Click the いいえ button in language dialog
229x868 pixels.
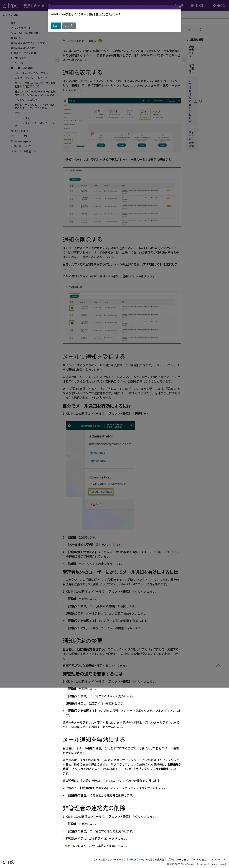tap(69, 26)
